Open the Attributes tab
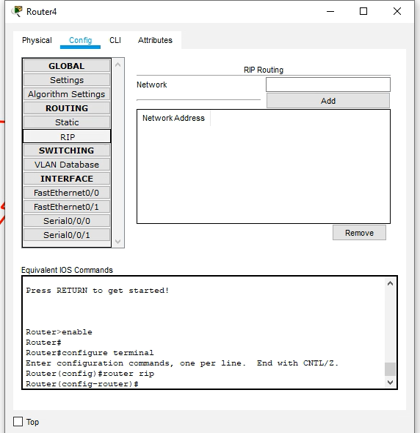This screenshot has height=433, width=420. point(155,40)
